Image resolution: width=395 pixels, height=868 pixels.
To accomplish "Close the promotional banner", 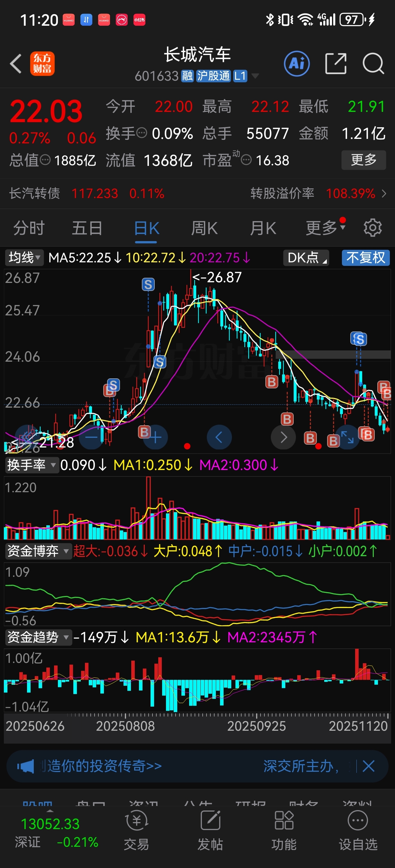I will (x=368, y=766).
